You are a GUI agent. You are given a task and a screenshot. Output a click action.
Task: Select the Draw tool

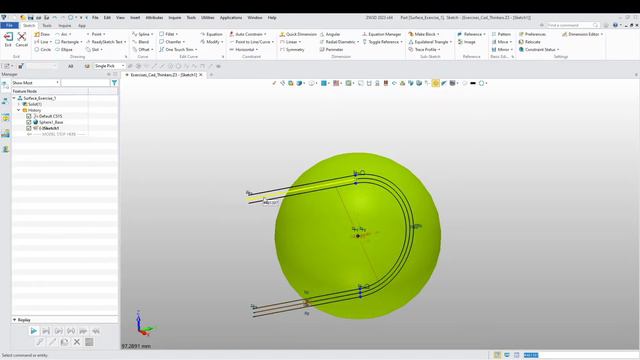pos(42,34)
